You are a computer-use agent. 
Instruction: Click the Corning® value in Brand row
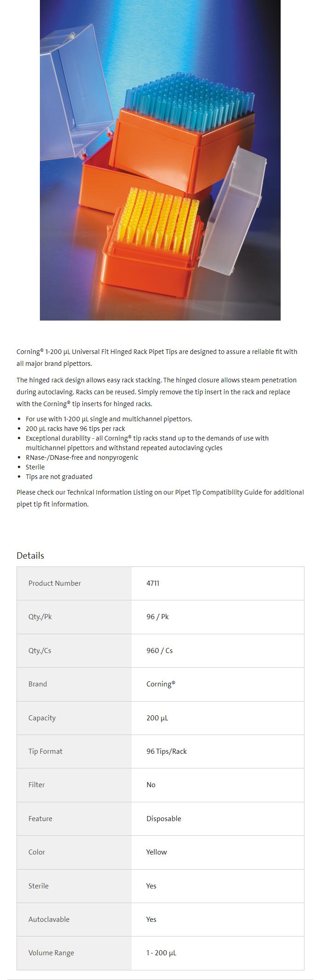(160, 684)
